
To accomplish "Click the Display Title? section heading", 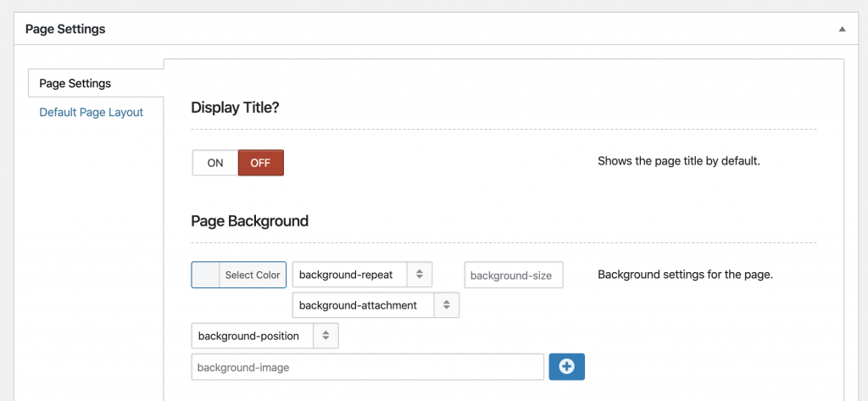I will click(235, 108).
